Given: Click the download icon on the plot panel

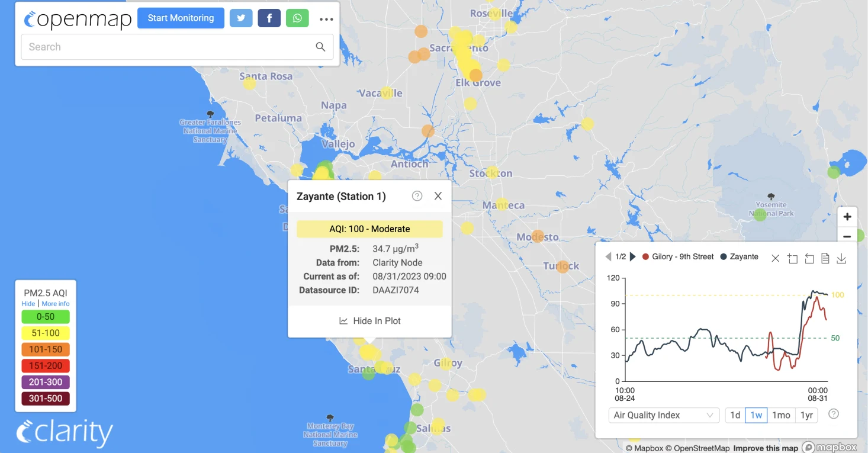Looking at the screenshot, I should click(841, 258).
